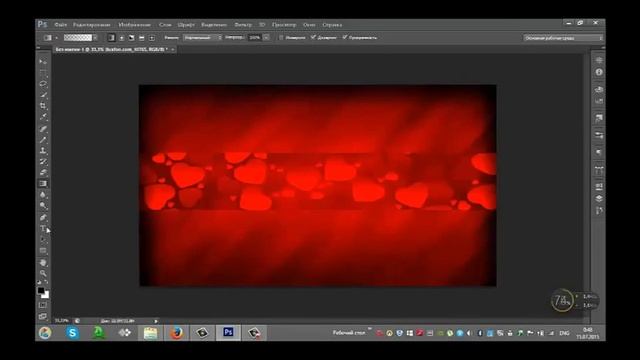Select the Eraser tool

pyautogui.click(x=43, y=173)
